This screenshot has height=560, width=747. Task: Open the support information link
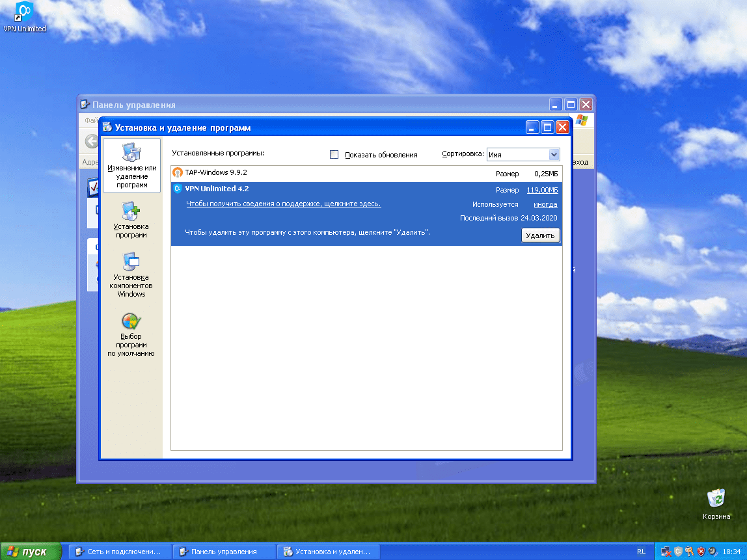[285, 204]
